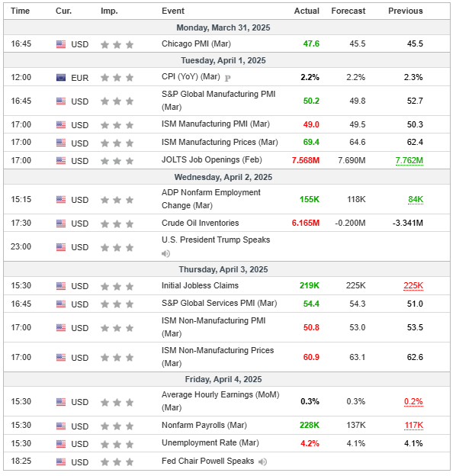Open the Nonfarm Payrolls (Mar) event
456x476 pixels.
tap(204, 426)
